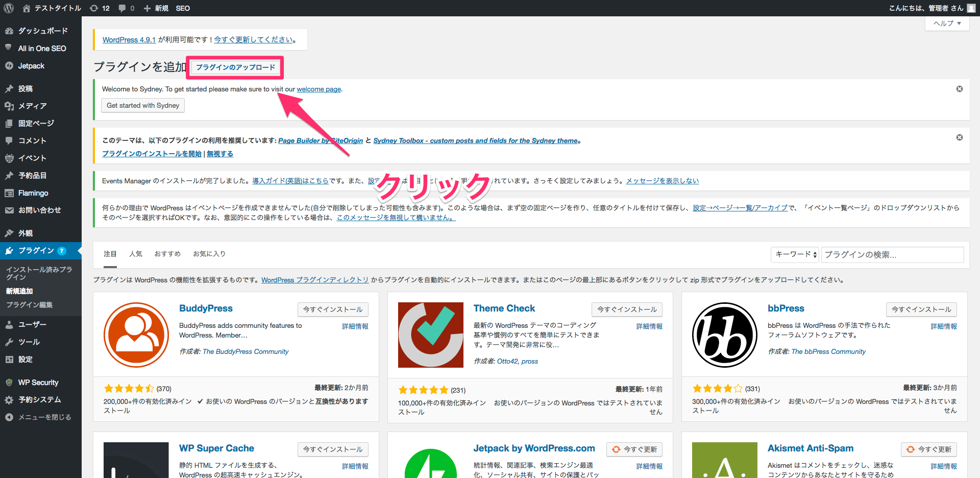Open インストール済みプラグイン submenu item
The image size is (980, 478).
[39, 273]
